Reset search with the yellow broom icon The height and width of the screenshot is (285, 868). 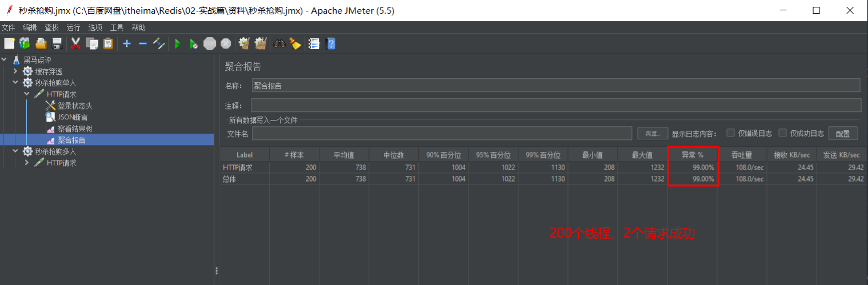(x=295, y=43)
